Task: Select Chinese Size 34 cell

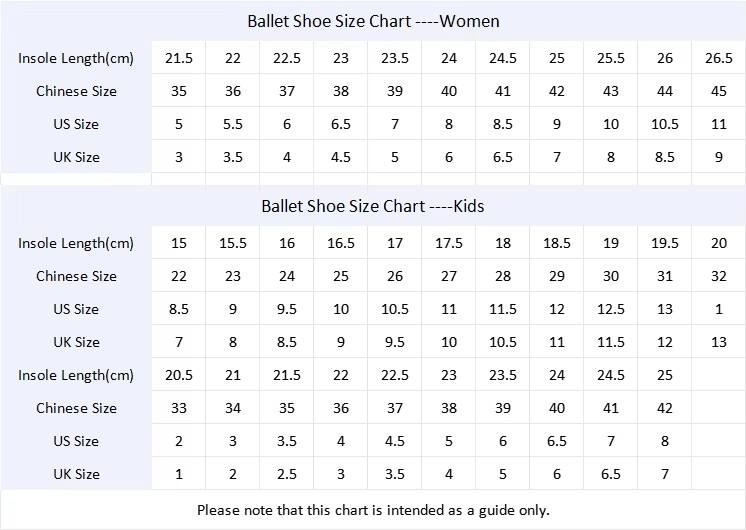Action: (x=233, y=408)
